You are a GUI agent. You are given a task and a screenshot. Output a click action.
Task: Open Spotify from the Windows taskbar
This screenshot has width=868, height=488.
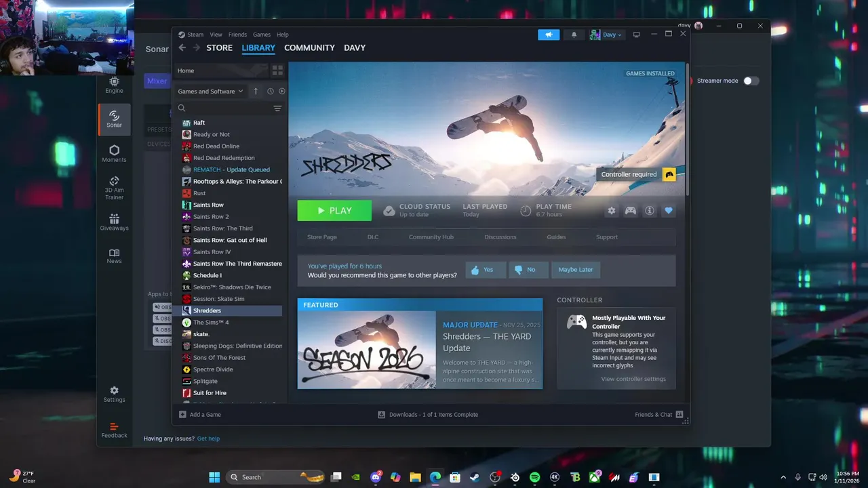[x=534, y=477]
